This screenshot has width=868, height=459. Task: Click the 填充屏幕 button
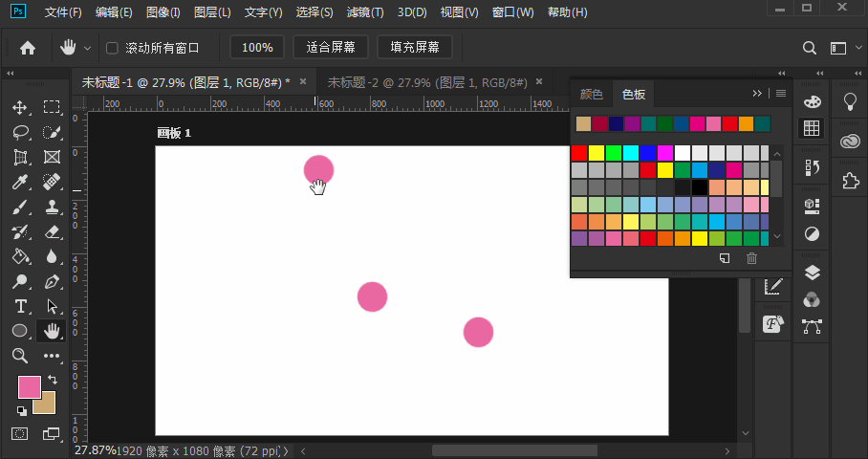[x=415, y=48]
